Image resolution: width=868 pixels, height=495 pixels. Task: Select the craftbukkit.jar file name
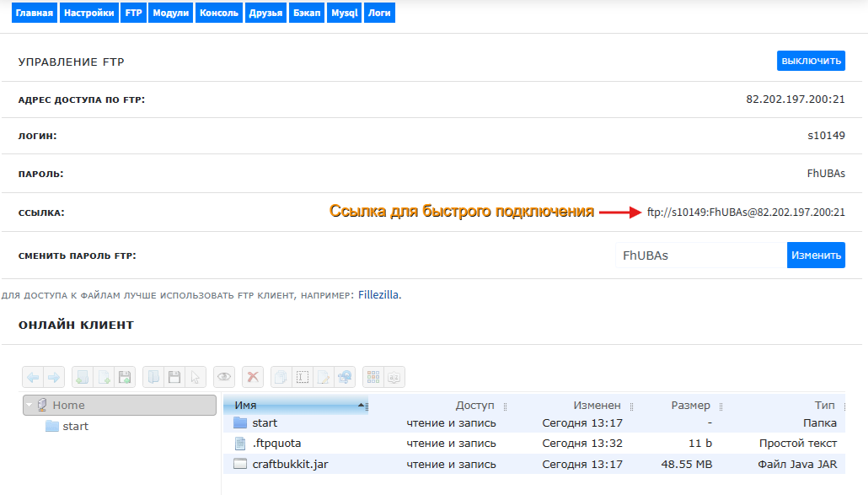(x=290, y=464)
